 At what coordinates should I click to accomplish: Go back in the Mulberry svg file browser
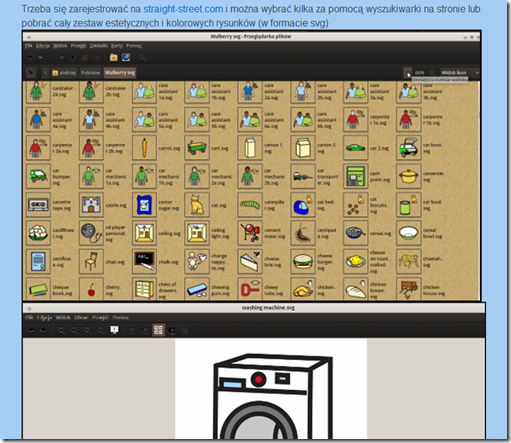click(30, 58)
